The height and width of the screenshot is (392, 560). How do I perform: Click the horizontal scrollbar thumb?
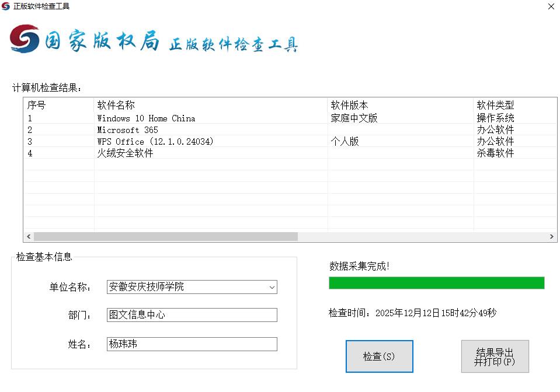click(x=165, y=237)
